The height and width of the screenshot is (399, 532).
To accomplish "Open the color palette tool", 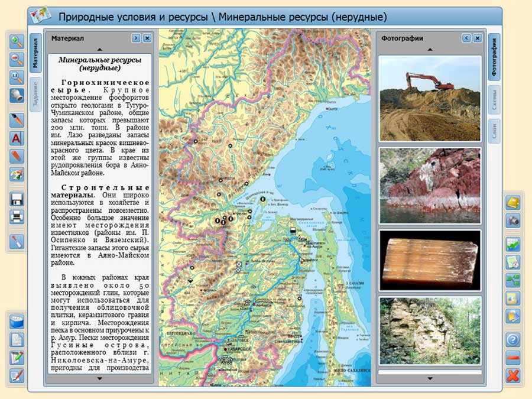I will pos(17,175).
